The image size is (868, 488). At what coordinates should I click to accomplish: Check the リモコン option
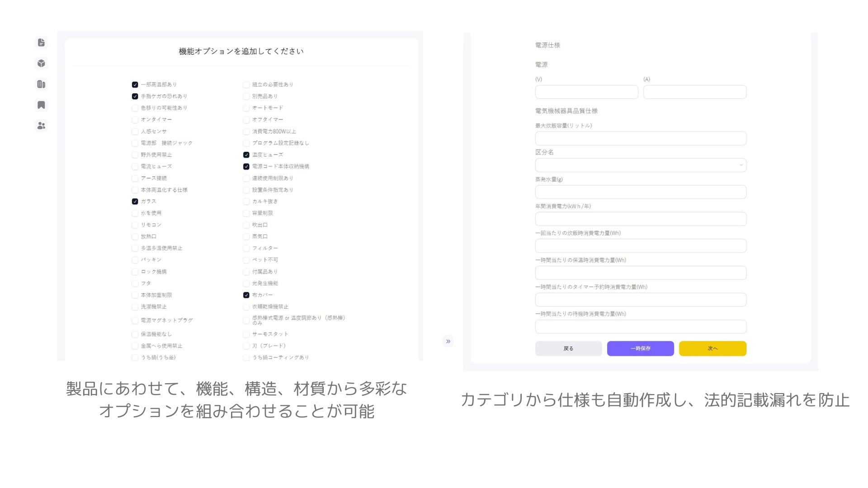pos(135,225)
